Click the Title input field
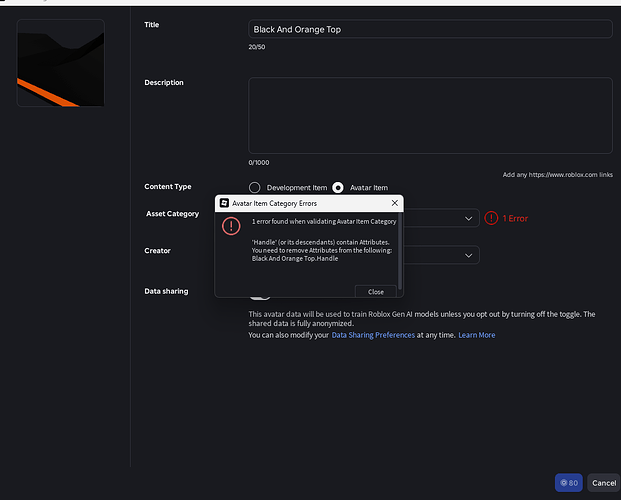This screenshot has height=500, width=621. pyautogui.click(x=431, y=29)
